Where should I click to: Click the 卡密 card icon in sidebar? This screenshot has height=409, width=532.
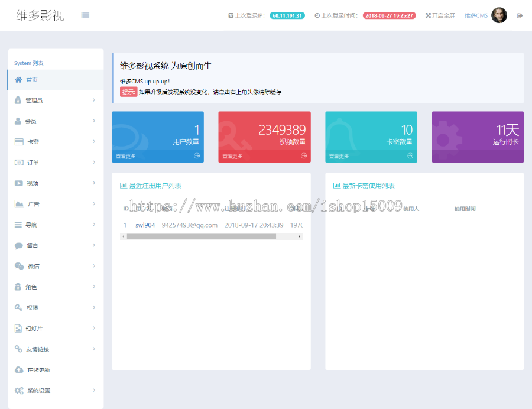coord(19,142)
